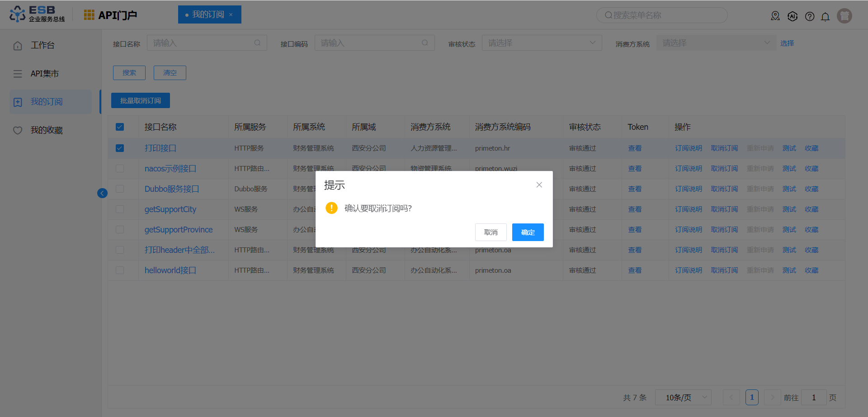Open the API门户 app grid icon
The height and width of the screenshot is (417, 868).
(x=89, y=15)
